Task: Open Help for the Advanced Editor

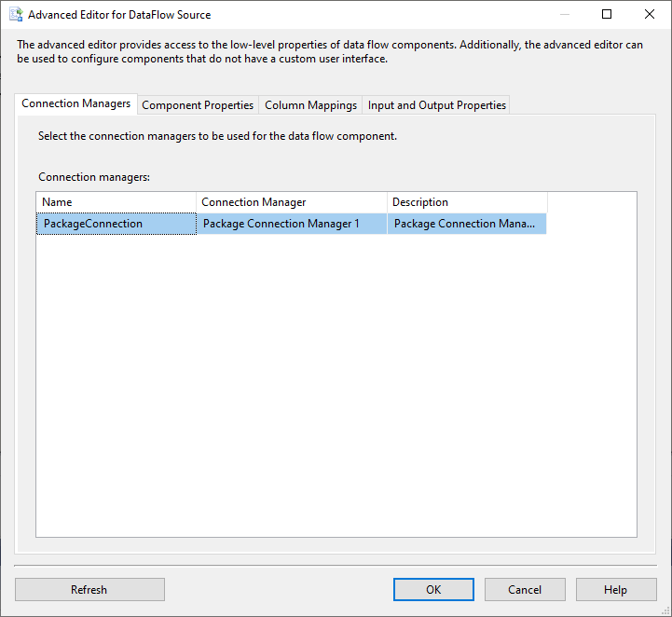Action: point(615,589)
